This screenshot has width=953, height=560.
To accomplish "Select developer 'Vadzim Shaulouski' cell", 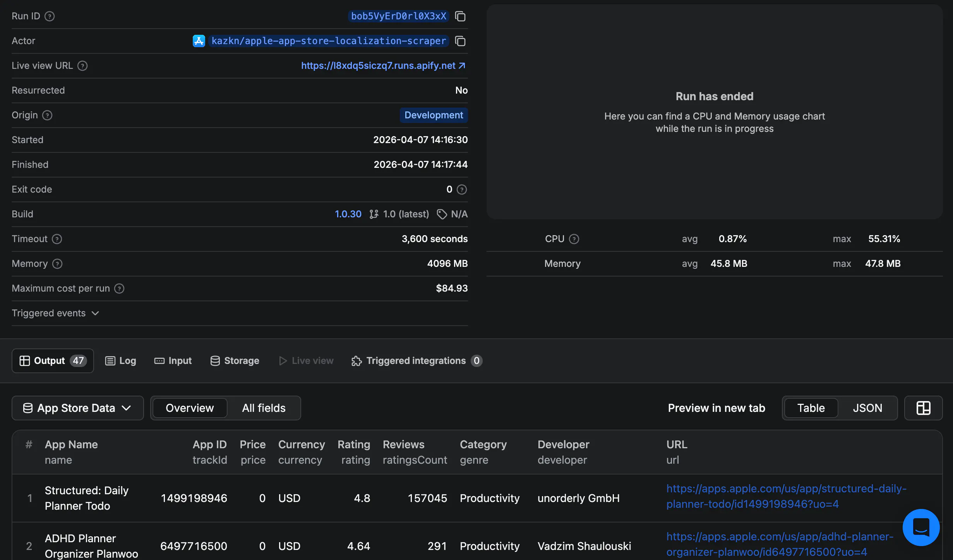I will point(584,546).
